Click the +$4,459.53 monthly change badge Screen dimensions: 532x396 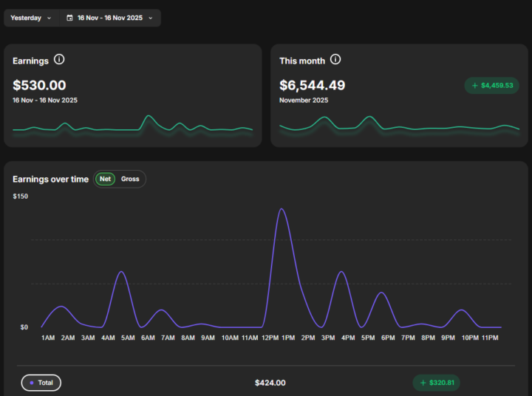click(x=491, y=86)
